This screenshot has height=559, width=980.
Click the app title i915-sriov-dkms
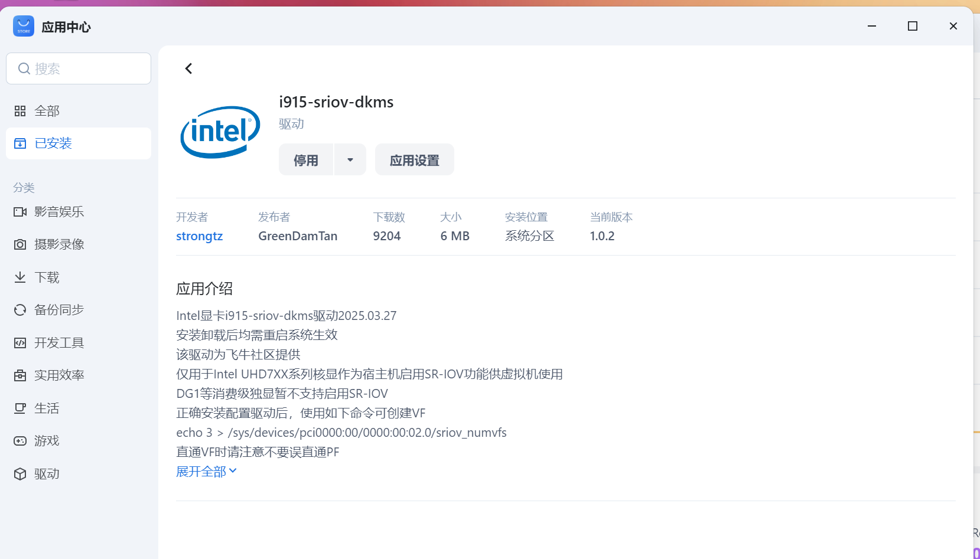click(336, 102)
